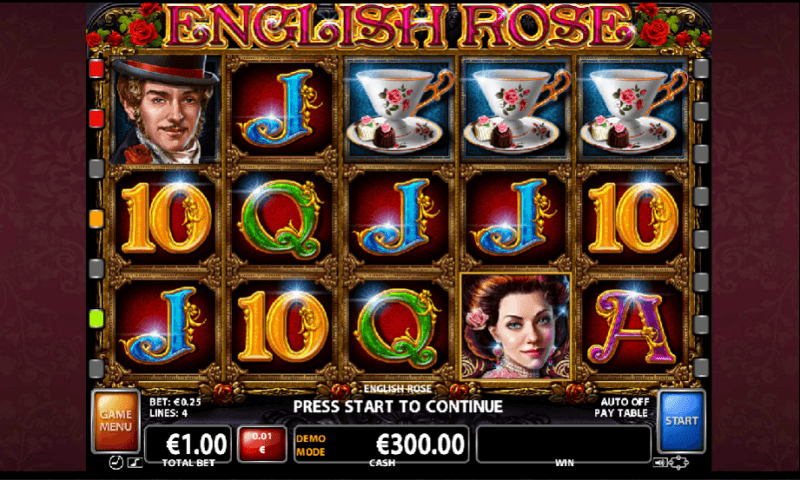The width and height of the screenshot is (800, 480).
Task: Click the blue START button
Action: click(681, 421)
